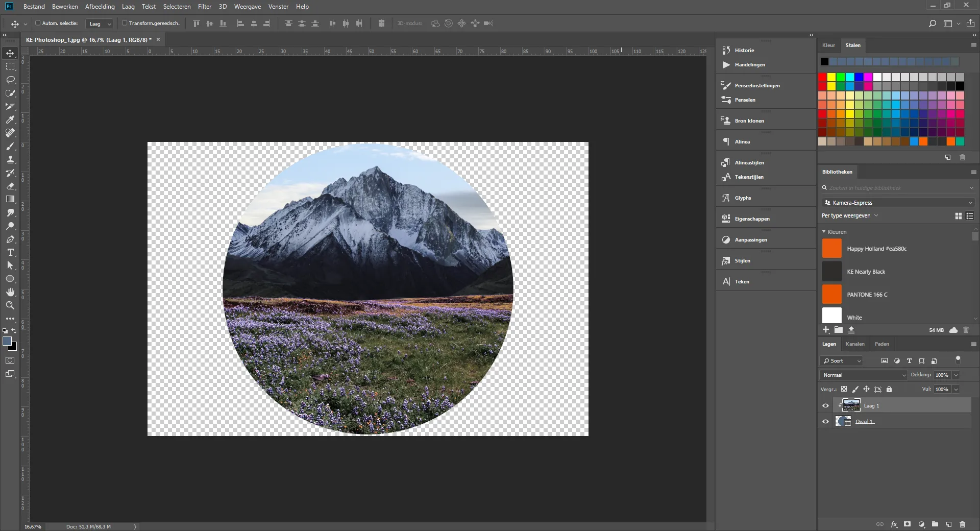Viewport: 980px width, 531px height.
Task: Add new item to Kamera-Express library
Action: 826,330
